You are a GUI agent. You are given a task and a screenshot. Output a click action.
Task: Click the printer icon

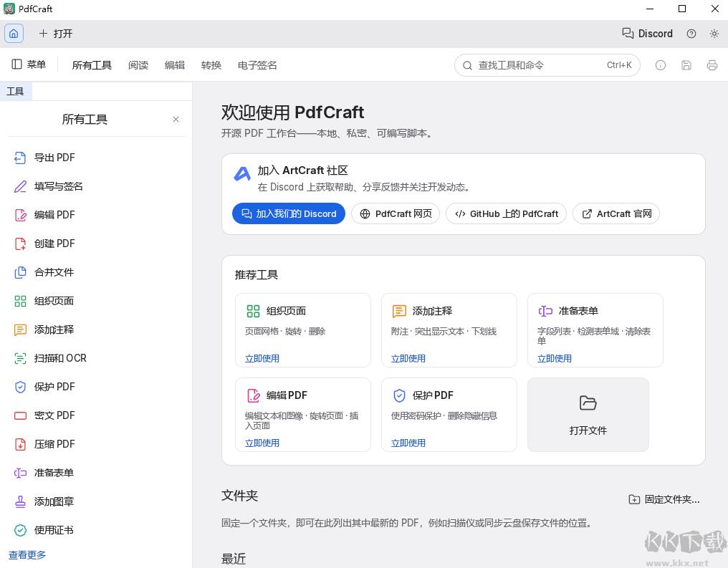[x=712, y=65]
